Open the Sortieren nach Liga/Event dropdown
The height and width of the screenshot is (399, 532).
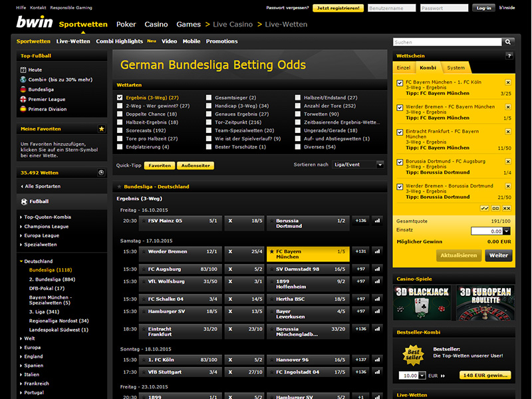(358, 165)
